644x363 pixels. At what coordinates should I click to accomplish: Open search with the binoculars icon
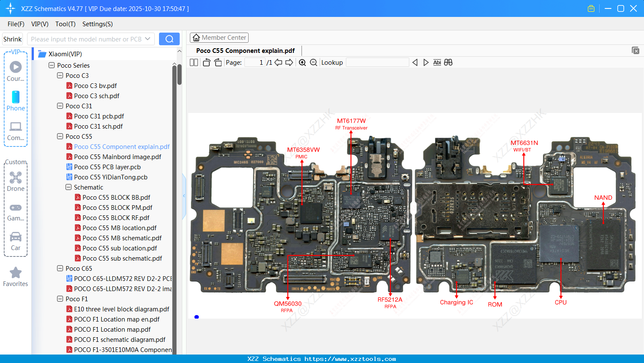tap(448, 62)
